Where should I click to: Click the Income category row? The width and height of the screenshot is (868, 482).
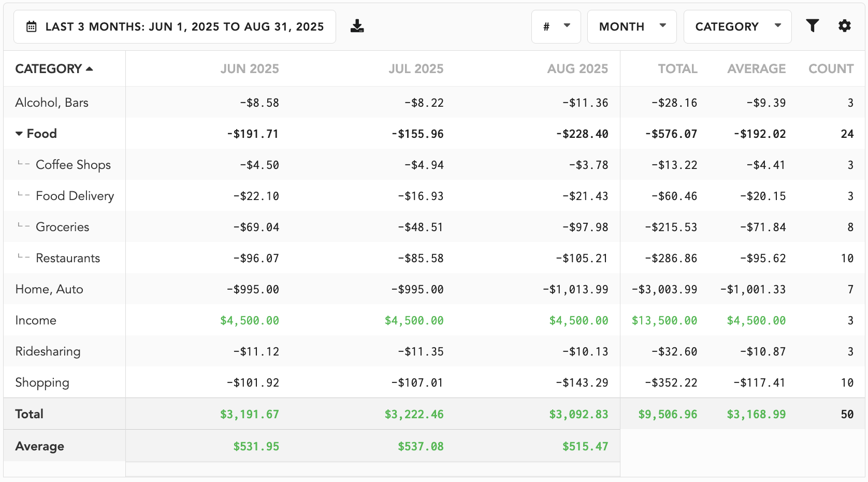36,320
